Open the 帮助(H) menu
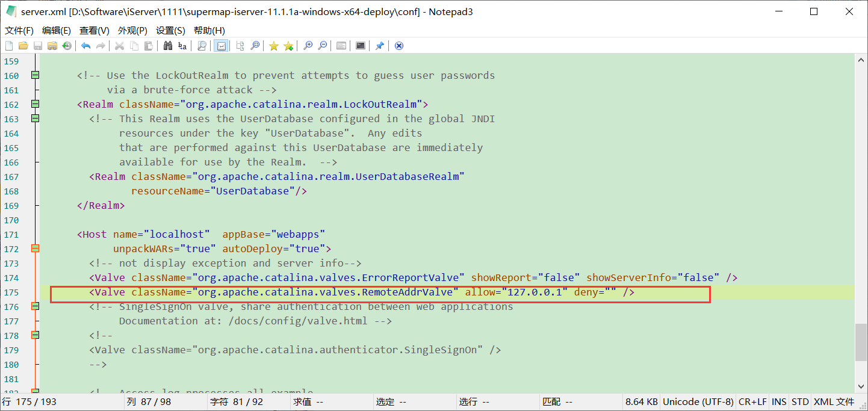The width and height of the screenshot is (868, 411). [209, 30]
